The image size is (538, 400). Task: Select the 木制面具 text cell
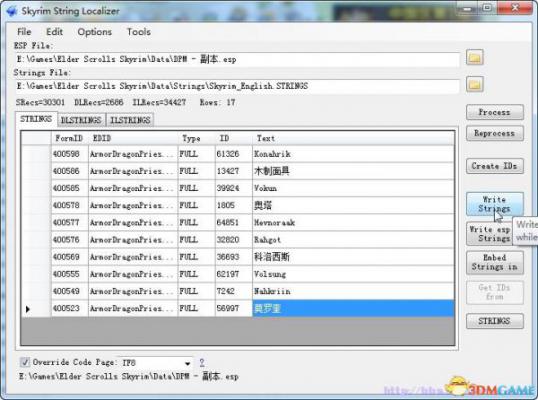tap(353, 171)
